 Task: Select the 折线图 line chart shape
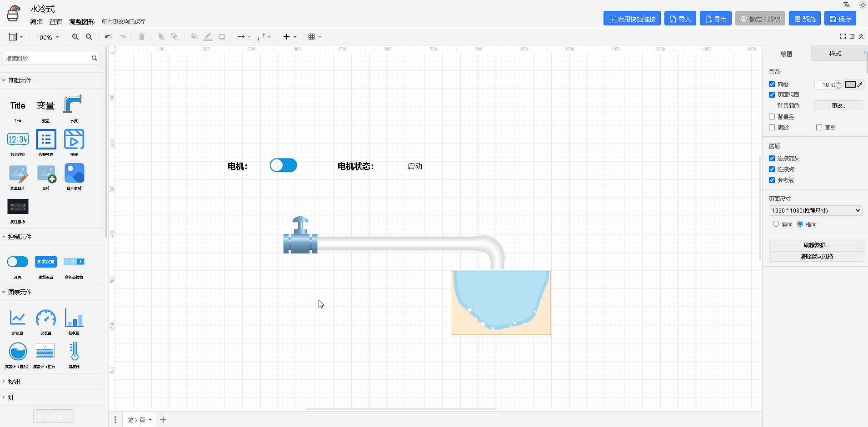[18, 318]
